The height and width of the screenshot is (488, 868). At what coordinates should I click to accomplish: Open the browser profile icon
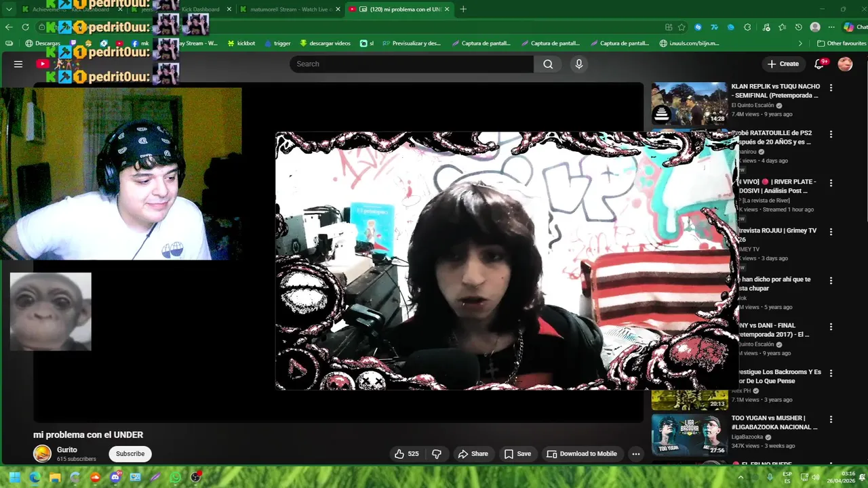(x=815, y=27)
